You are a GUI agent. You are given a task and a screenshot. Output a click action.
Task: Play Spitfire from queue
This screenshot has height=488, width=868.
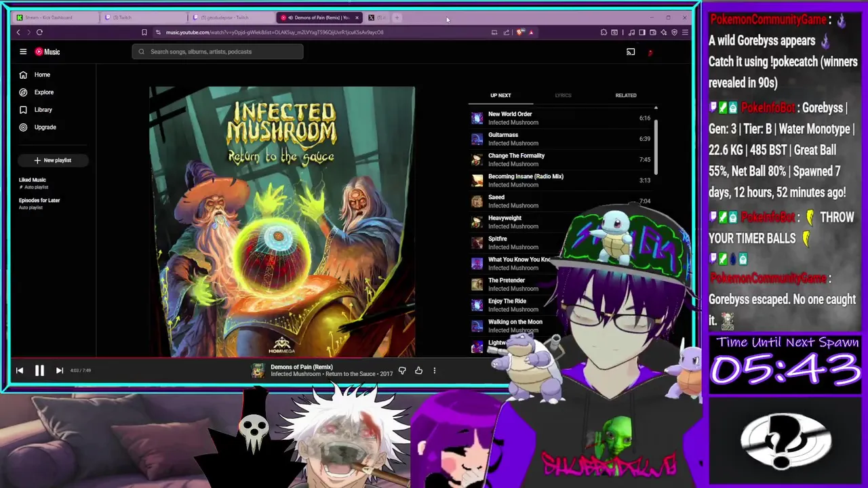tap(519, 243)
